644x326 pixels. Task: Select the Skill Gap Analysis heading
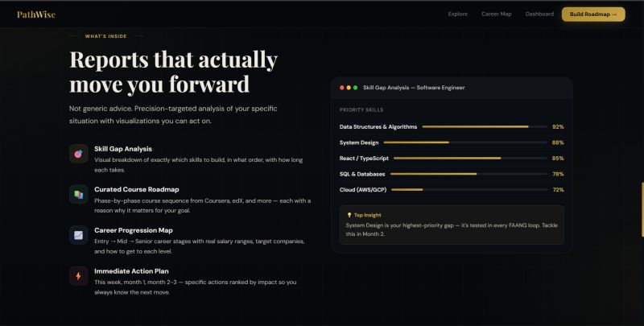[x=123, y=149]
